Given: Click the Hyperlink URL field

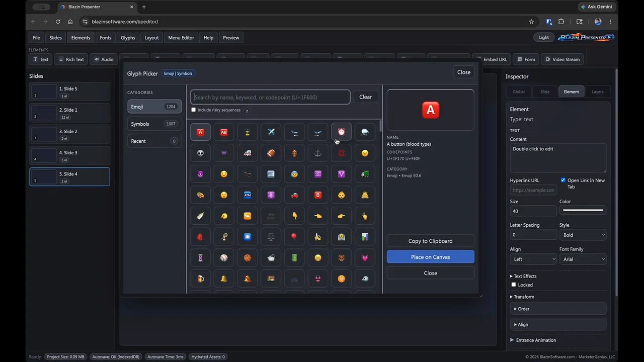Looking at the screenshot, I should tap(533, 191).
